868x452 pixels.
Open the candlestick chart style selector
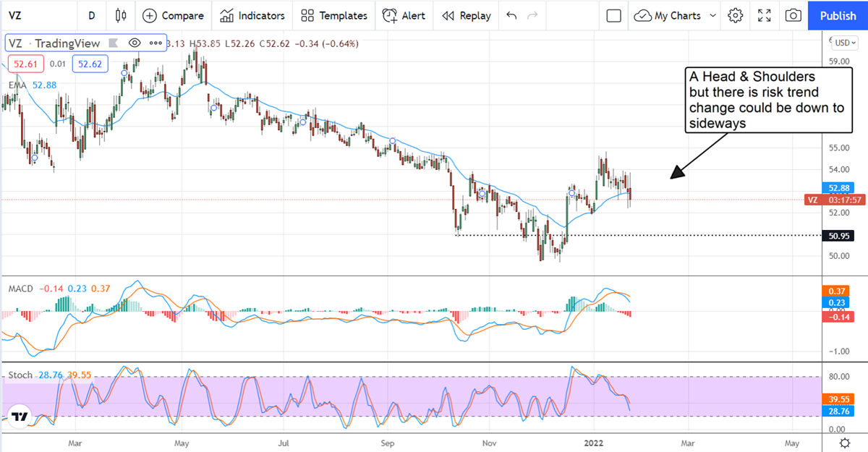tap(120, 15)
